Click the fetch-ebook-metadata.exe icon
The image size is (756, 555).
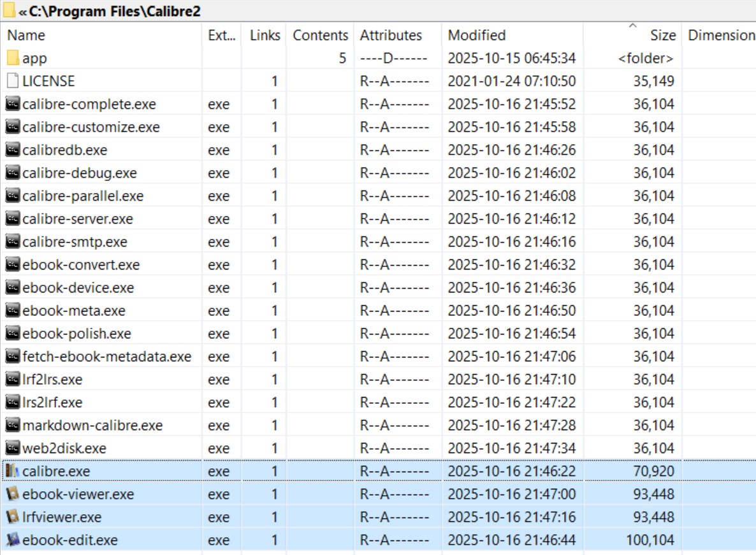[13, 356]
